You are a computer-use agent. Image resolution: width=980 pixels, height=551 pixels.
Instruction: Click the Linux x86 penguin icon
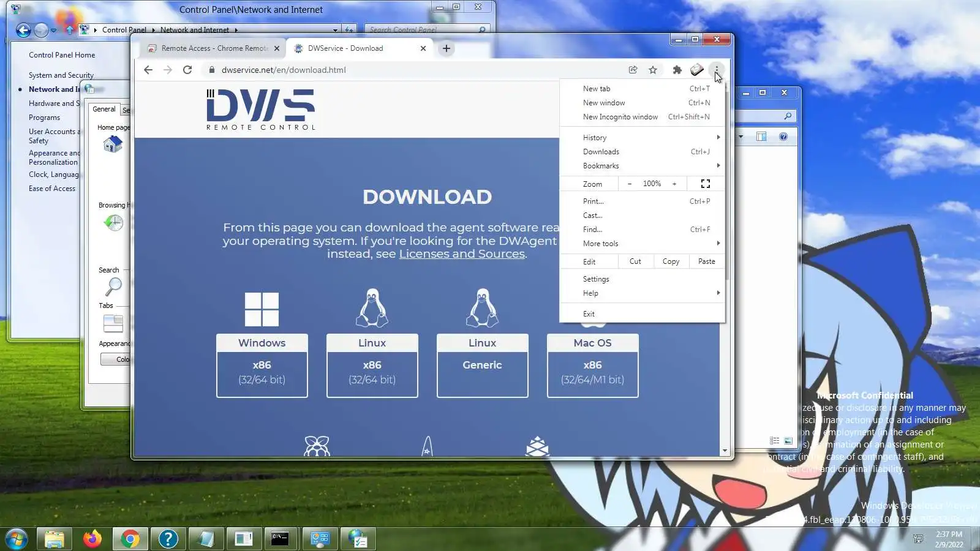click(372, 308)
